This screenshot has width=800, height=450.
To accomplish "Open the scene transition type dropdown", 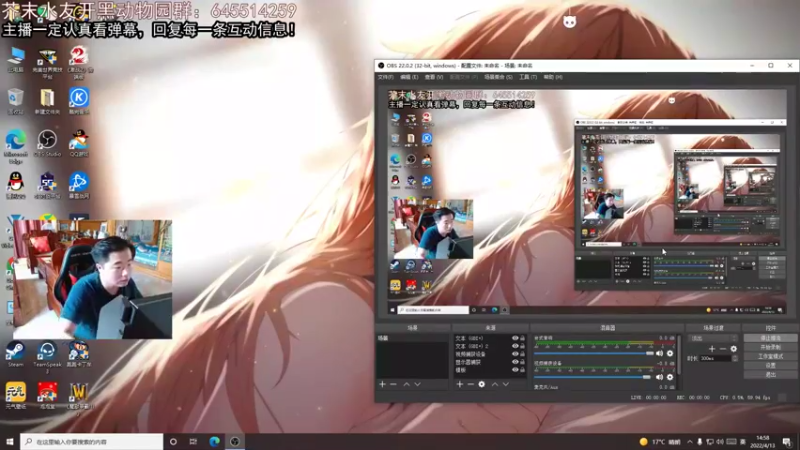I will pos(713,338).
